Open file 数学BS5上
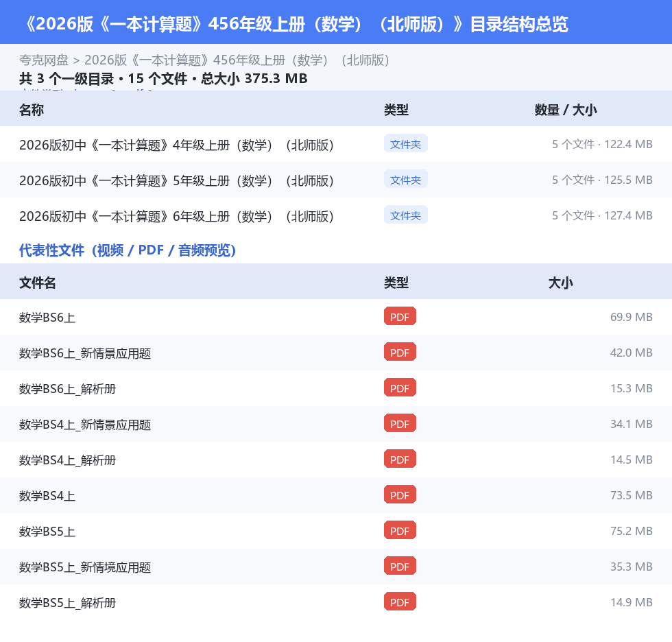The width and height of the screenshot is (672, 642). (x=47, y=531)
